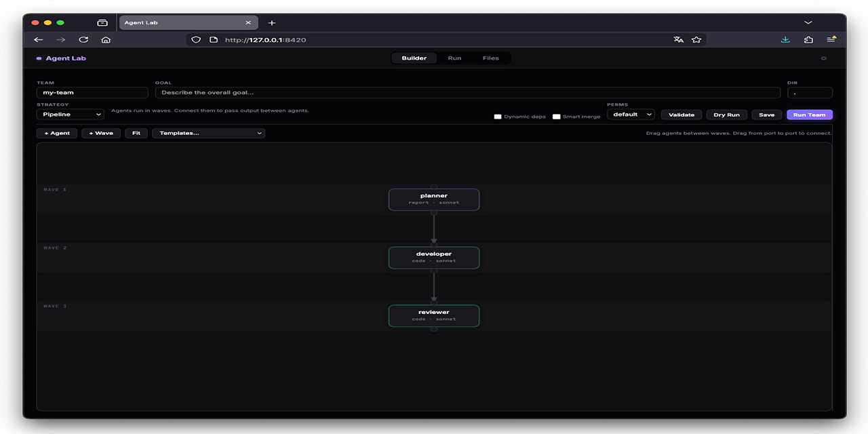Open the browser application menu

pyautogui.click(x=831, y=40)
